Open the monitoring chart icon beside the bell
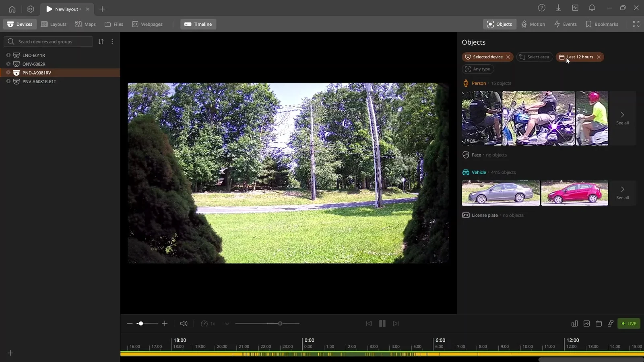Viewport: 644px width, 362px height. click(575, 8)
